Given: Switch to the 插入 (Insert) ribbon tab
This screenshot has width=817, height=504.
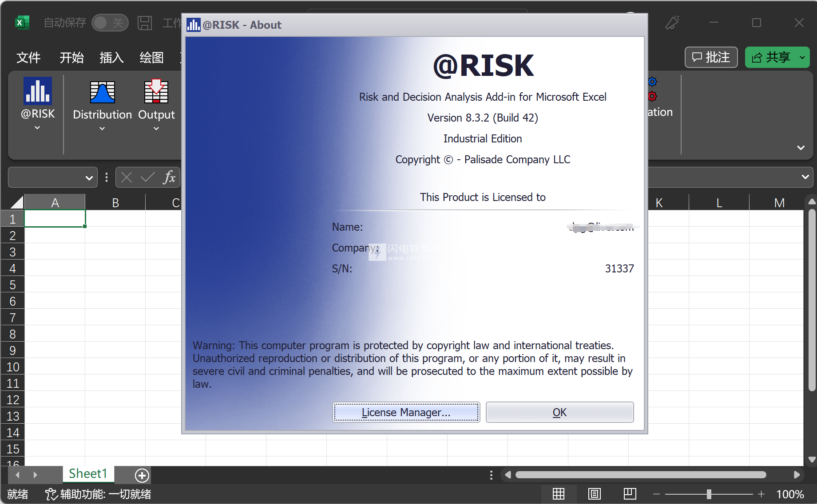Looking at the screenshot, I should pyautogui.click(x=111, y=58).
